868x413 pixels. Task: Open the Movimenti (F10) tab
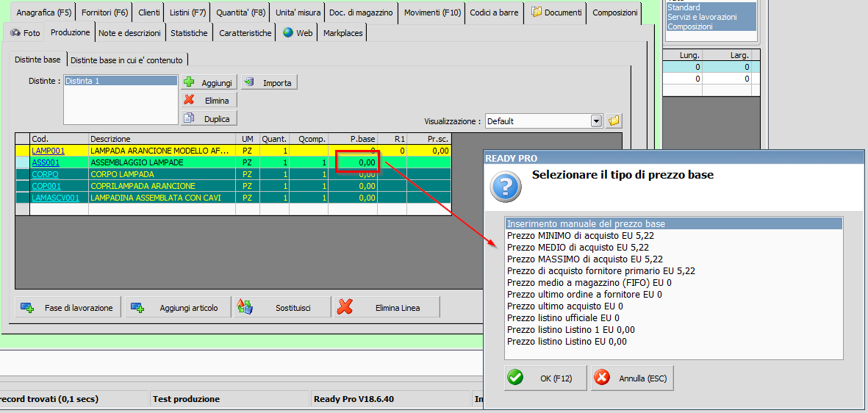432,12
